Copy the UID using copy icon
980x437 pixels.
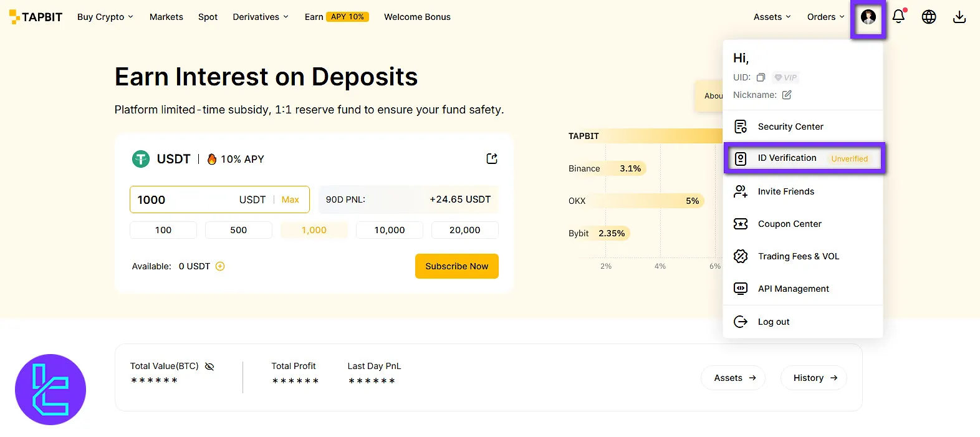[761, 77]
